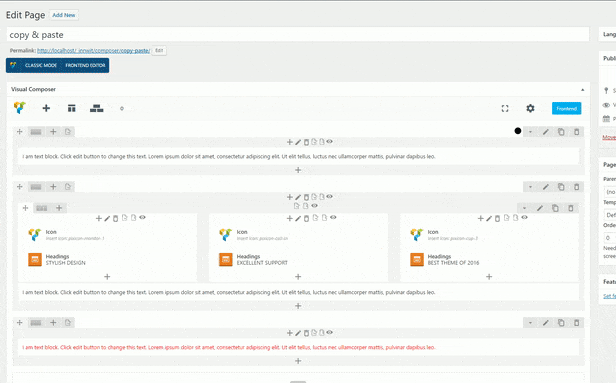Open the Templates panel icon in toolbar
The image size is (616, 383).
pos(72,108)
